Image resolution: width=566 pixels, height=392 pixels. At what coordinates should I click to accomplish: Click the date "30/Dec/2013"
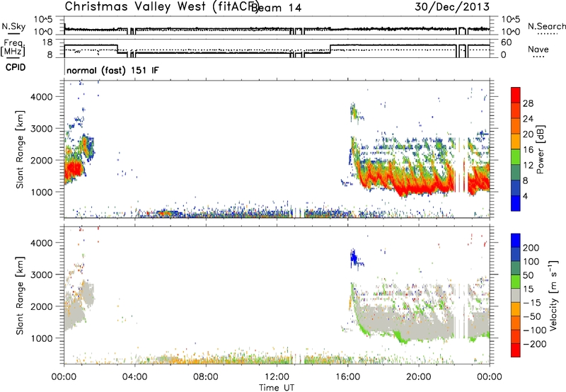click(x=452, y=6)
